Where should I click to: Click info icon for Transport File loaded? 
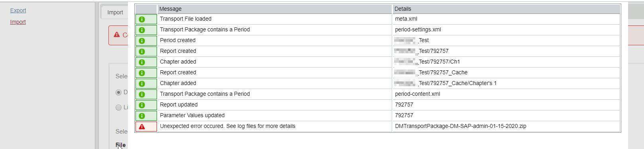pyautogui.click(x=142, y=19)
